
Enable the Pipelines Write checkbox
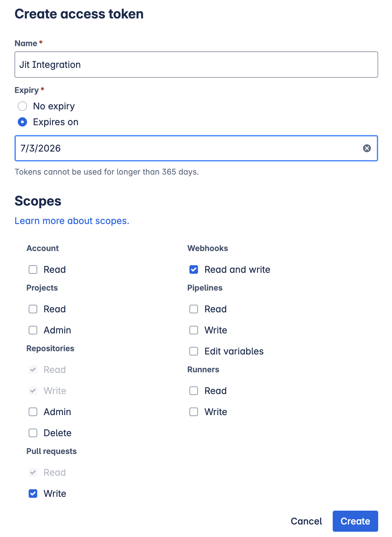(194, 330)
